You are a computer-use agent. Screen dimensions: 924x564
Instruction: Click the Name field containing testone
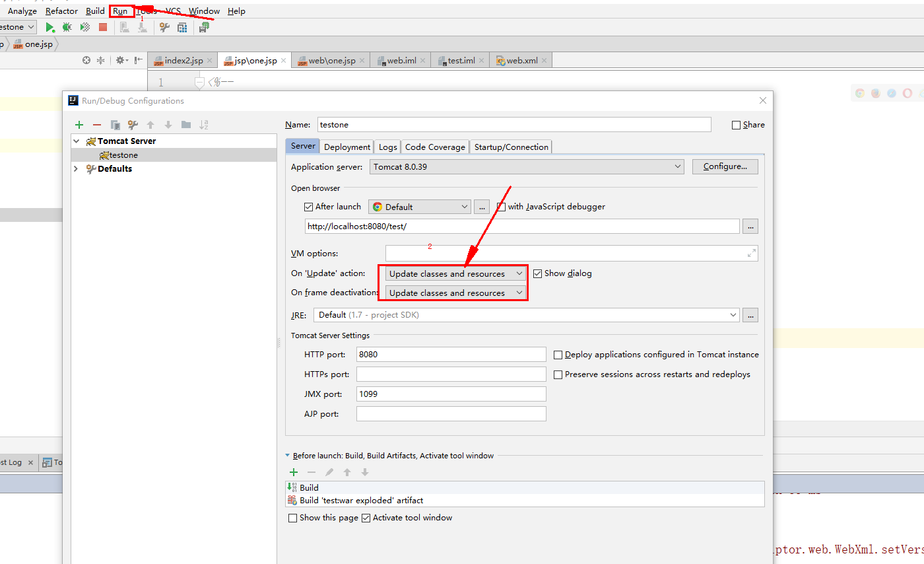point(514,125)
